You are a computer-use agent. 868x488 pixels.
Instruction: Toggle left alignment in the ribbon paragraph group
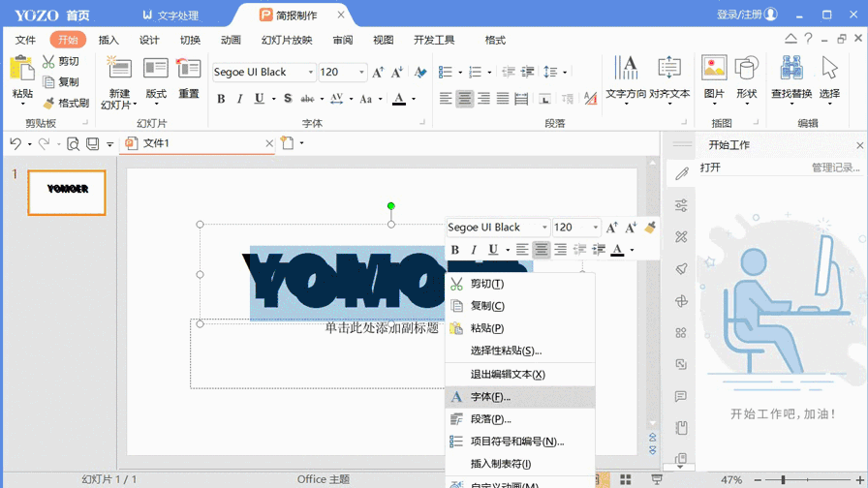[x=446, y=99]
